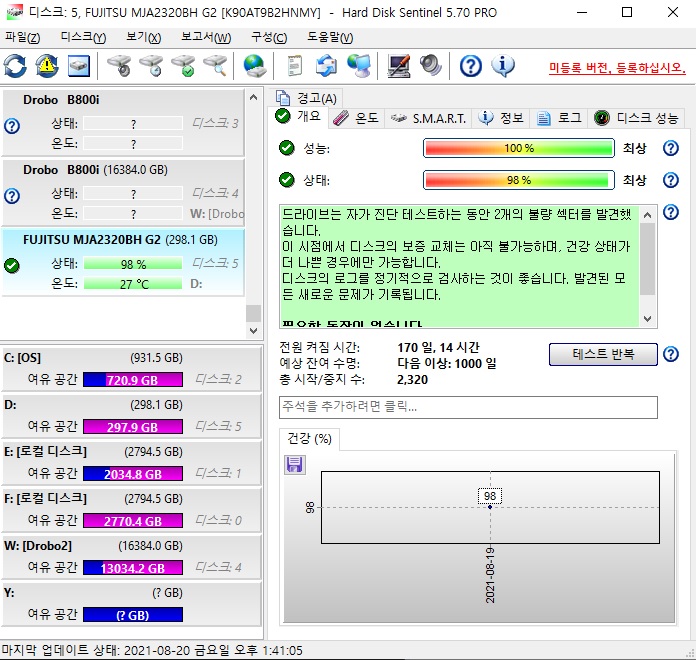Click disk list scrollbar up arrow
The image size is (696, 660).
253,97
